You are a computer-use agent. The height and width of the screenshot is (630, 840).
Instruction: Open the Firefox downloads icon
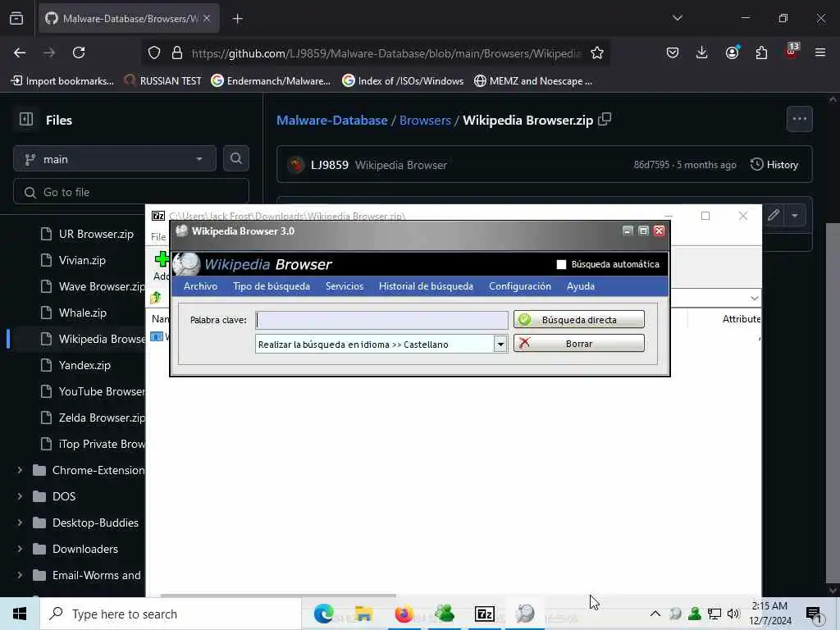tap(702, 52)
